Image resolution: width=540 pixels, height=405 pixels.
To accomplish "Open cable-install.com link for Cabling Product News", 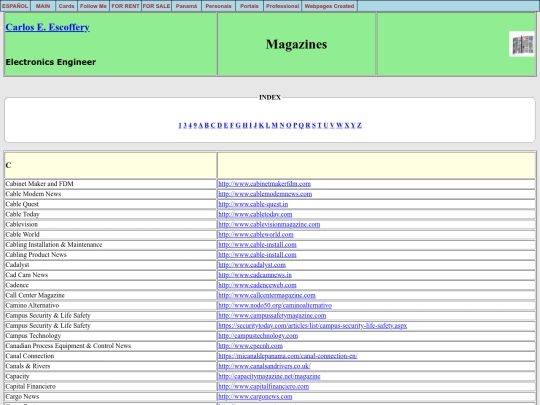I will point(257,255).
